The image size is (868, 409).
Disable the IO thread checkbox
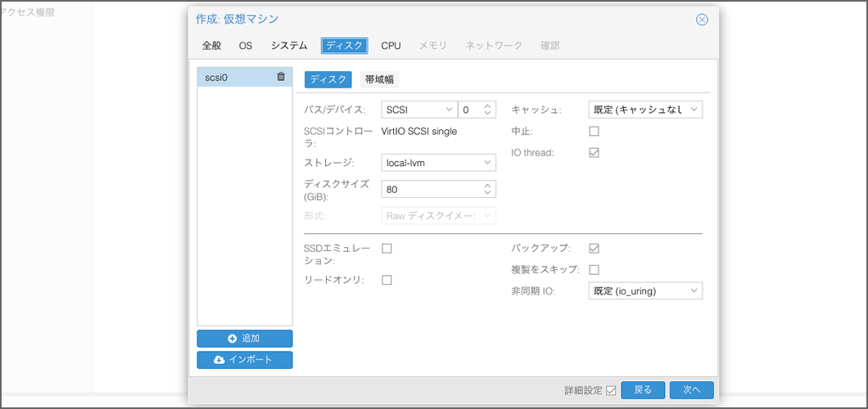(594, 152)
